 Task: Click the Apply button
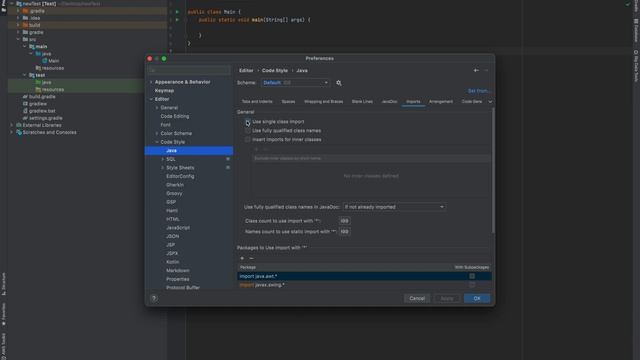coord(447,298)
